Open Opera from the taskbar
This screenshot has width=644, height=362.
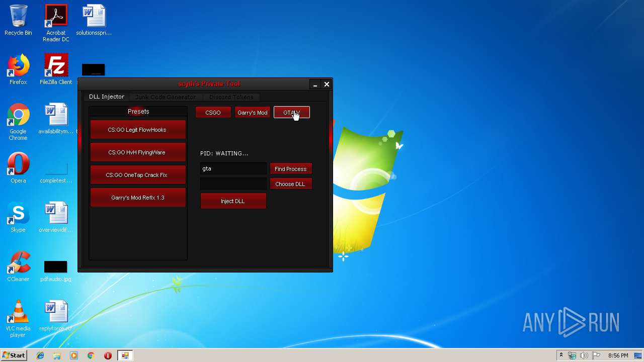point(108,355)
